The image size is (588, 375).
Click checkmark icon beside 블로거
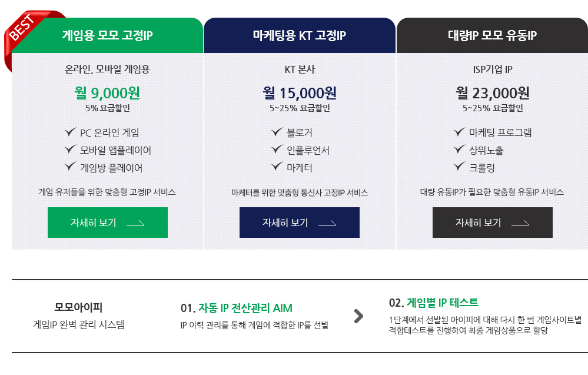[277, 132]
